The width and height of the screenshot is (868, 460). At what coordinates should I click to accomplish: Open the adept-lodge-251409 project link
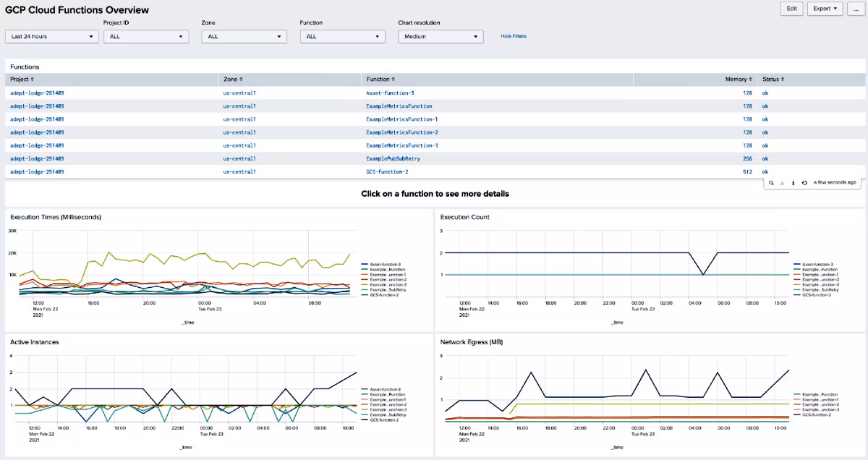click(36, 93)
